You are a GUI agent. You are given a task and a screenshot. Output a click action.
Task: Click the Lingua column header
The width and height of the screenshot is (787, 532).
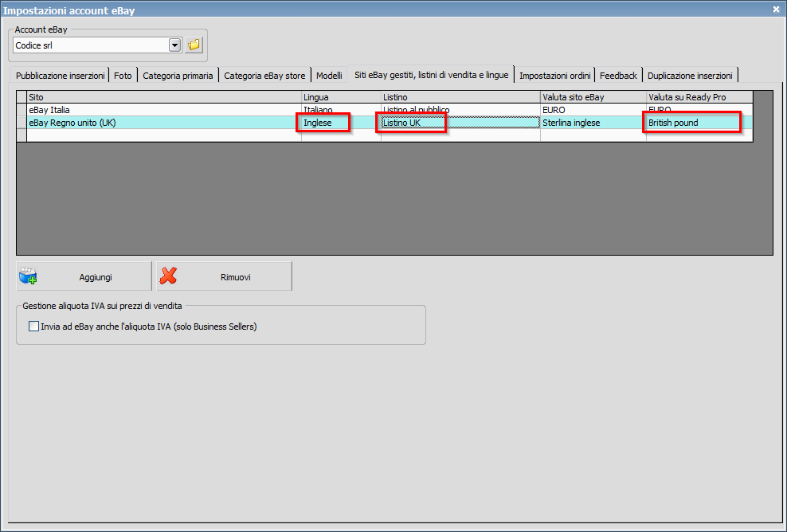point(341,97)
